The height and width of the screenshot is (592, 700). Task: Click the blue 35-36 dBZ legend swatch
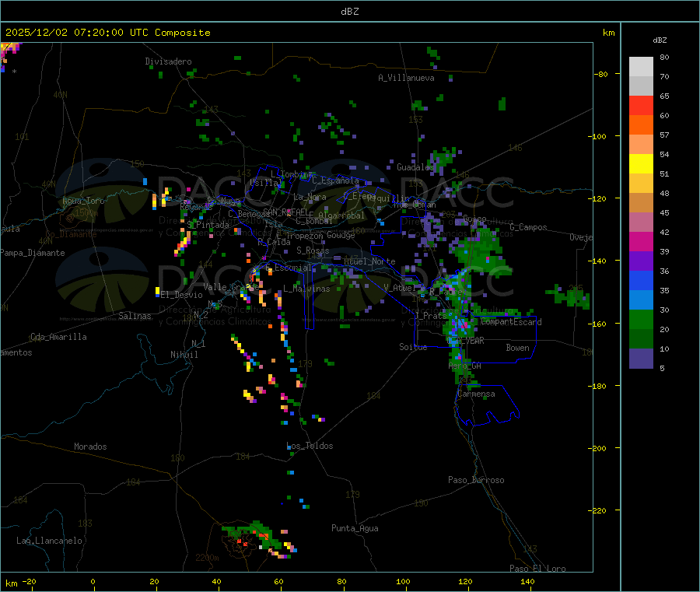pyautogui.click(x=641, y=280)
